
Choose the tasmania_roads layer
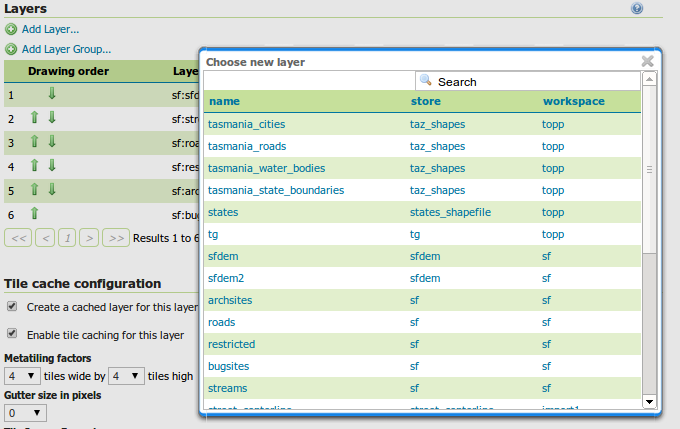(x=247, y=147)
